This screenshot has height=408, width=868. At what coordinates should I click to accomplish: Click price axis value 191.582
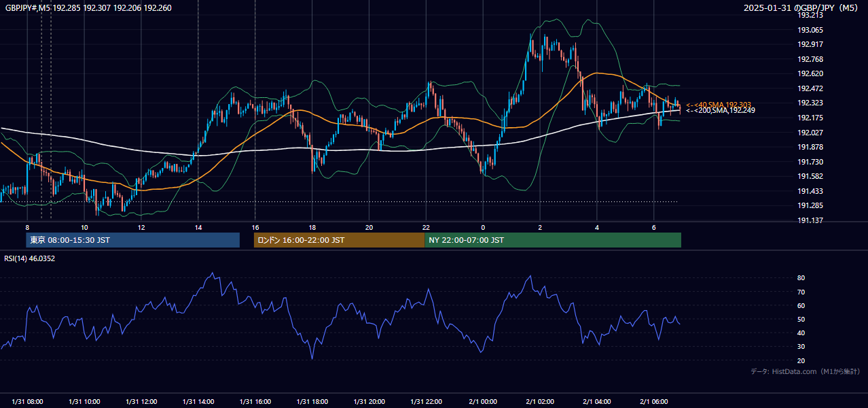(x=810, y=176)
